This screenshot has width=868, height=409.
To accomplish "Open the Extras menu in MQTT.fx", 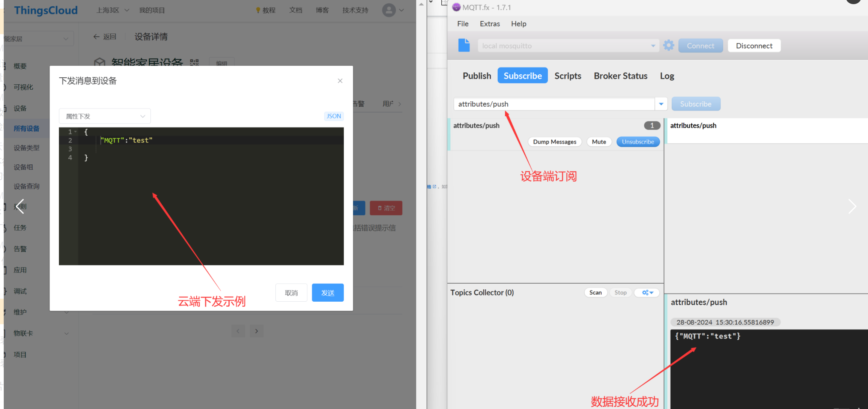I will coord(490,24).
